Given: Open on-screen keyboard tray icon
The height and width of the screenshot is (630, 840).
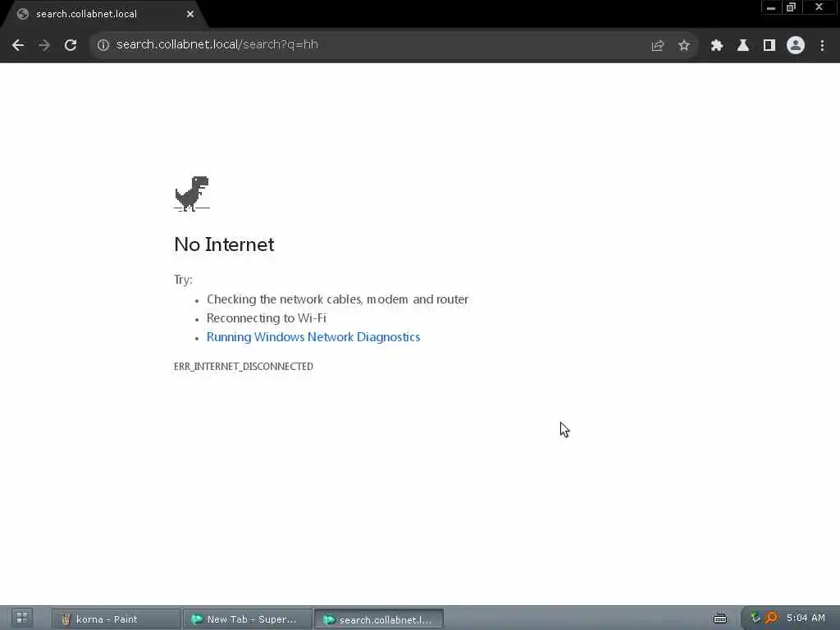Looking at the screenshot, I should click(x=720, y=619).
